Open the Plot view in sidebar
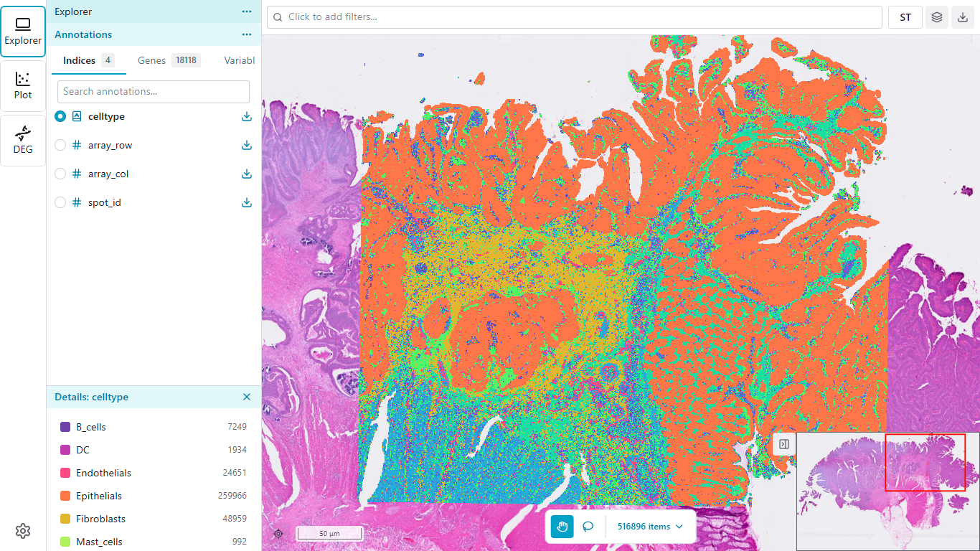980x551 pixels. coord(23,86)
